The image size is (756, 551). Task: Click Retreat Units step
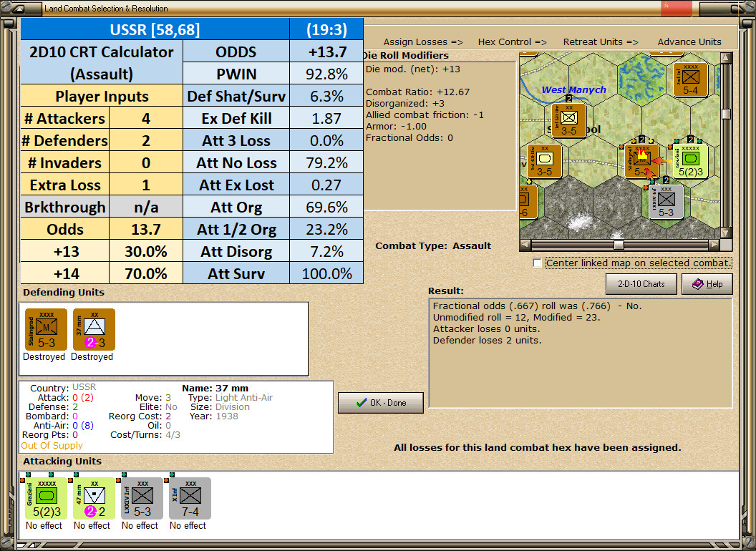coord(600,42)
